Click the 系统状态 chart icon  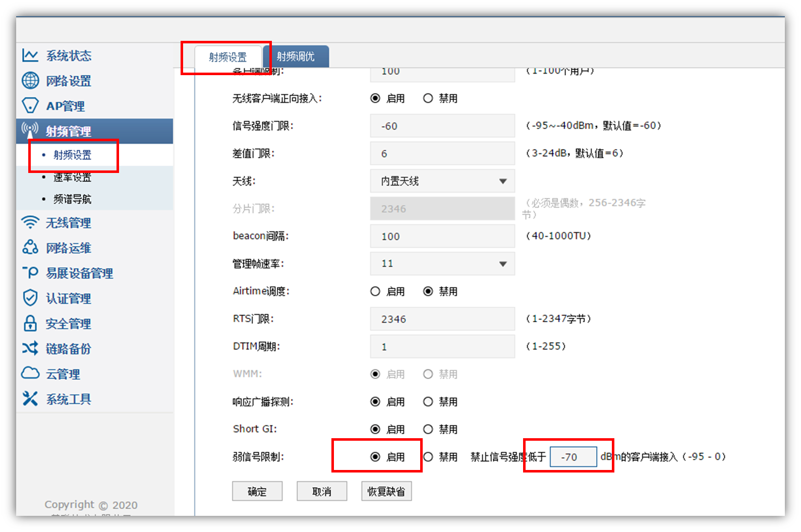tap(30, 55)
